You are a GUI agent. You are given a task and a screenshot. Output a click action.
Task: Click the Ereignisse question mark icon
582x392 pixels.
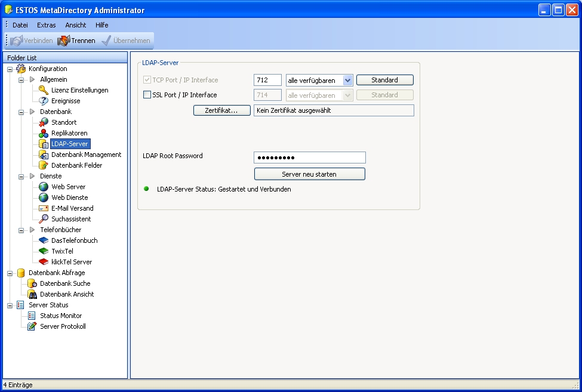(44, 101)
